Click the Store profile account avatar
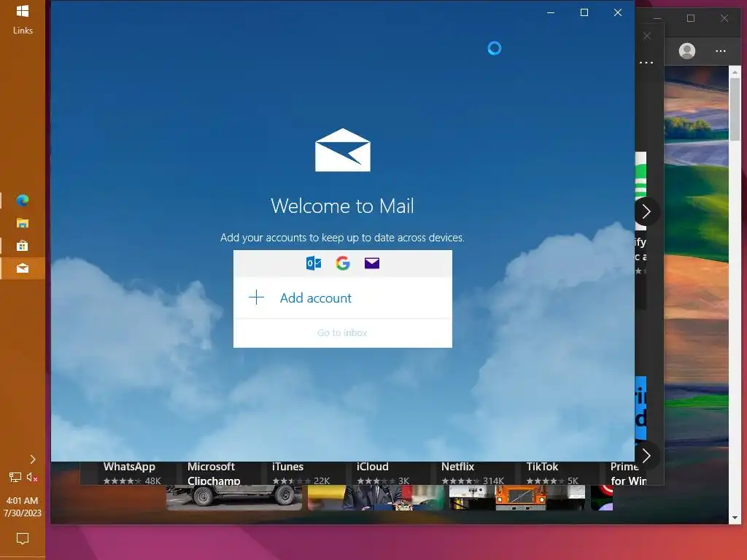 [x=687, y=50]
